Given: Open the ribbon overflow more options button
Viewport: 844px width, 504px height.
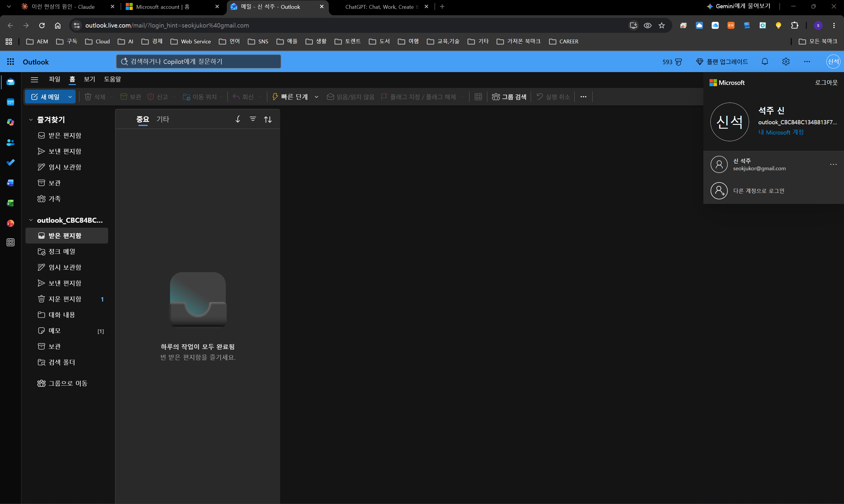Looking at the screenshot, I should click(583, 97).
